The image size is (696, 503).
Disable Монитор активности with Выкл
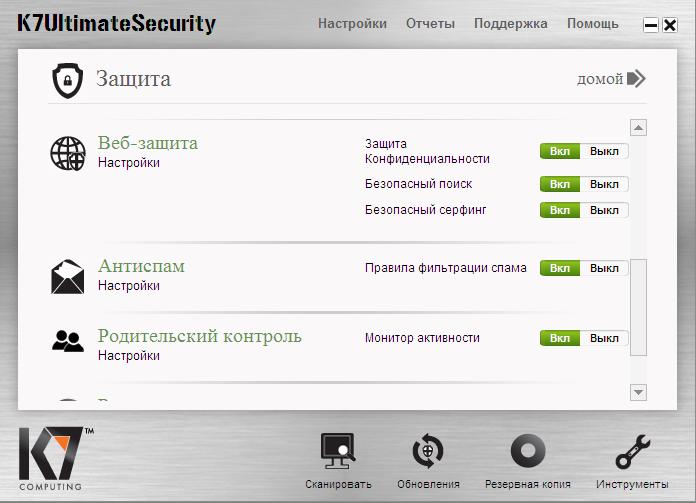coord(604,338)
